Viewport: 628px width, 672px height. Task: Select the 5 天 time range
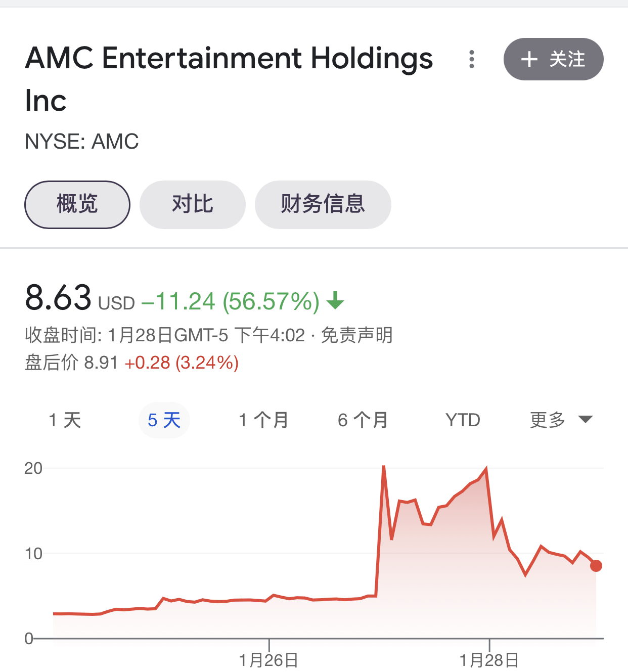pyautogui.click(x=164, y=420)
